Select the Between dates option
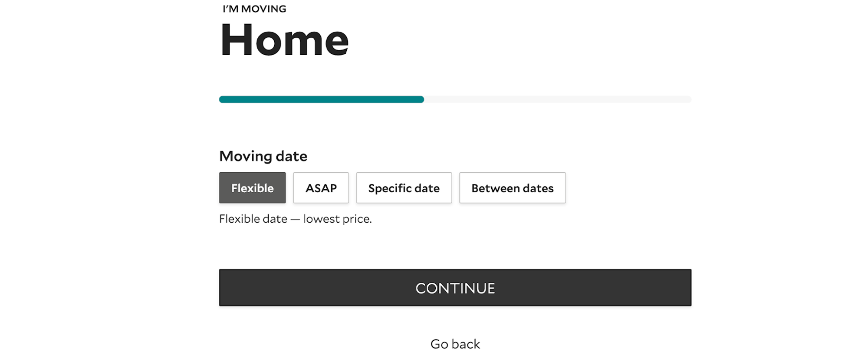The height and width of the screenshot is (362, 868). coord(512,188)
